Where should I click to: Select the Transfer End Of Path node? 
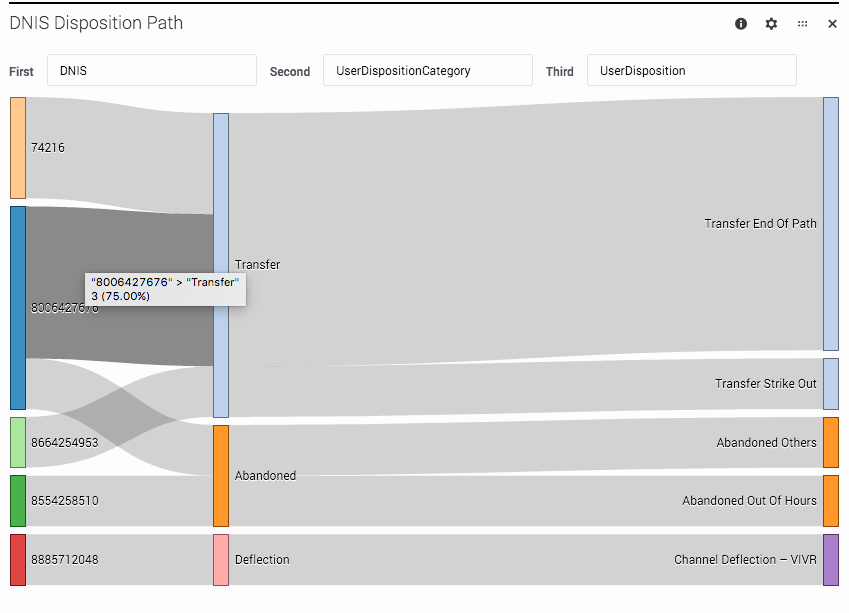coord(830,224)
